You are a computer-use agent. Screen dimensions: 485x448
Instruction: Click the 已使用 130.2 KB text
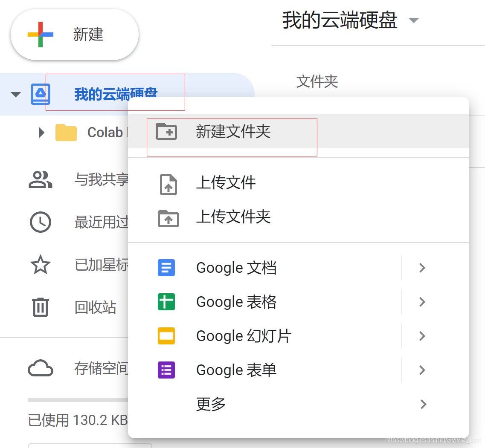pyautogui.click(x=78, y=420)
